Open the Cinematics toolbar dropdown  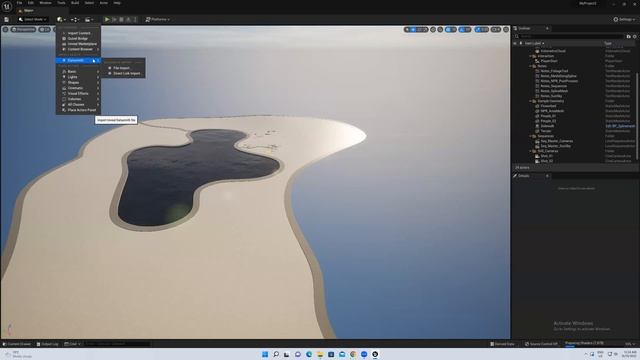tap(89, 19)
